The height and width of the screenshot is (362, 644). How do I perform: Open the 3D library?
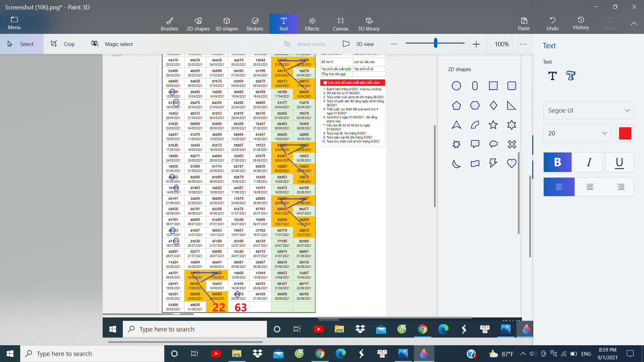tap(369, 24)
